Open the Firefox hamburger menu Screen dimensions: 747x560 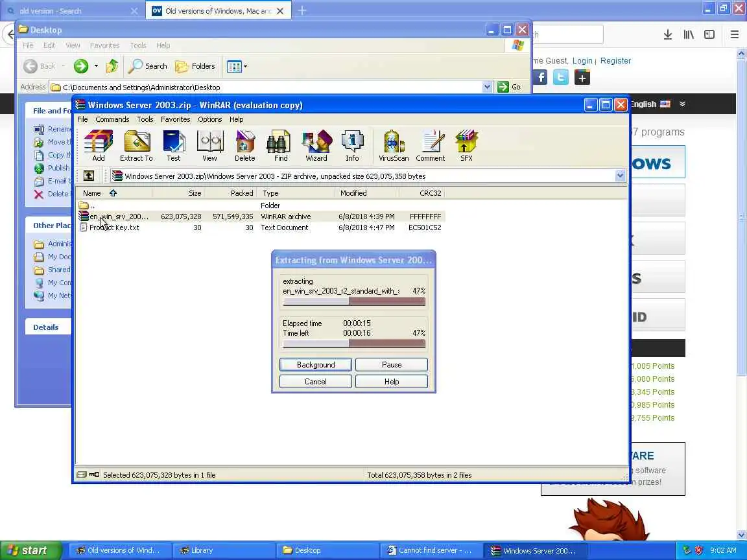734,34
